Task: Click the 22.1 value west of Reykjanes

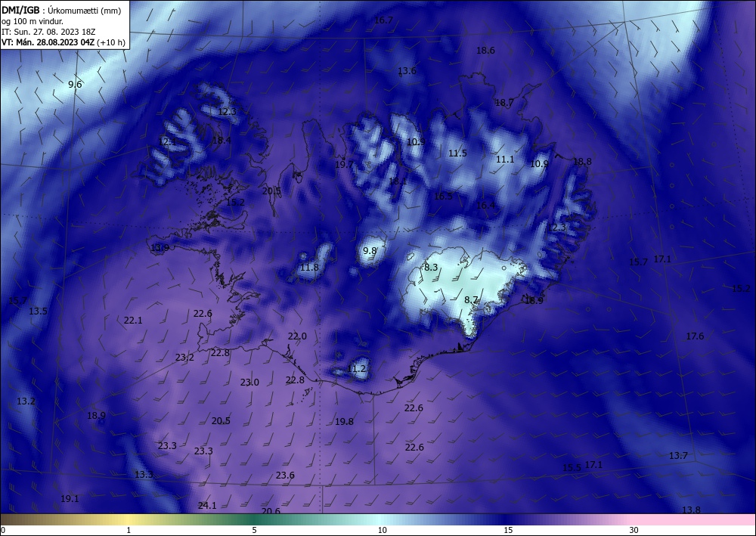Action: coord(133,320)
